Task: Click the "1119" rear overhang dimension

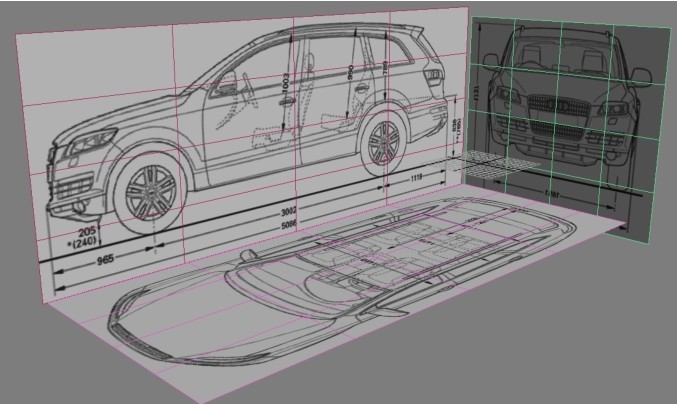Action: click(x=416, y=178)
